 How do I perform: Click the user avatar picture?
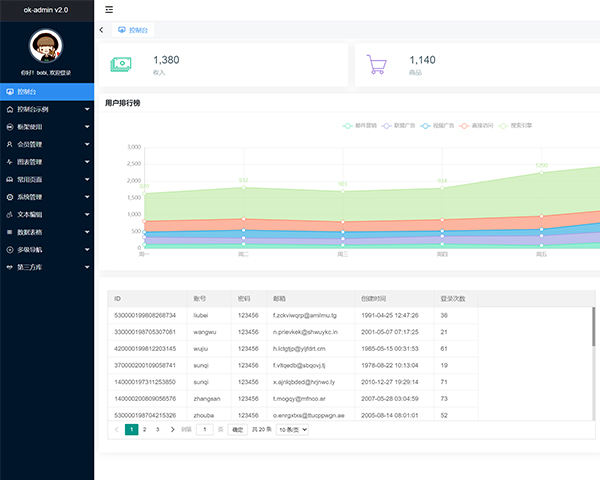[x=47, y=47]
